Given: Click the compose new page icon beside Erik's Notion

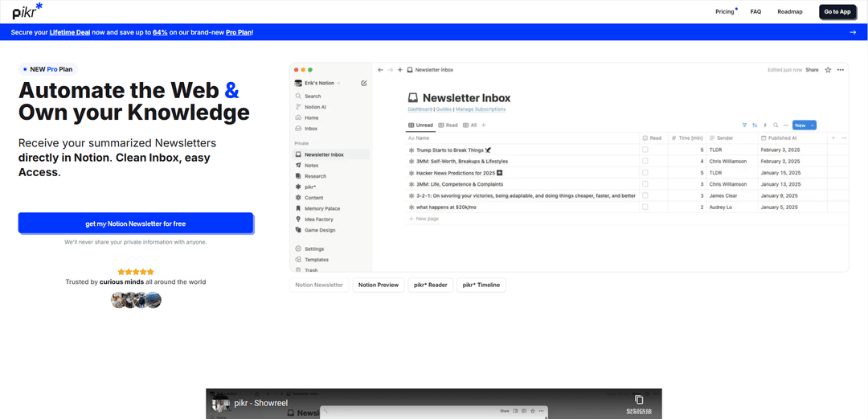Looking at the screenshot, I should pos(364,83).
